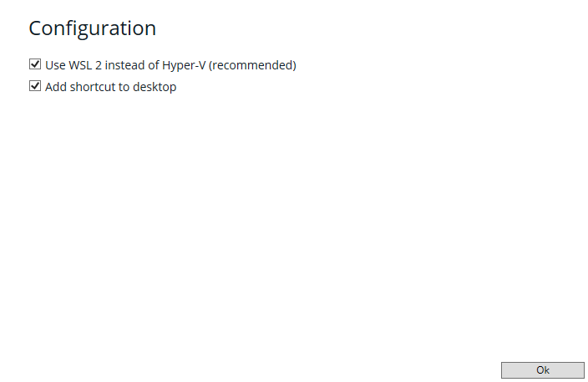
Task: Click the Configuration title text
Action: pos(92,28)
